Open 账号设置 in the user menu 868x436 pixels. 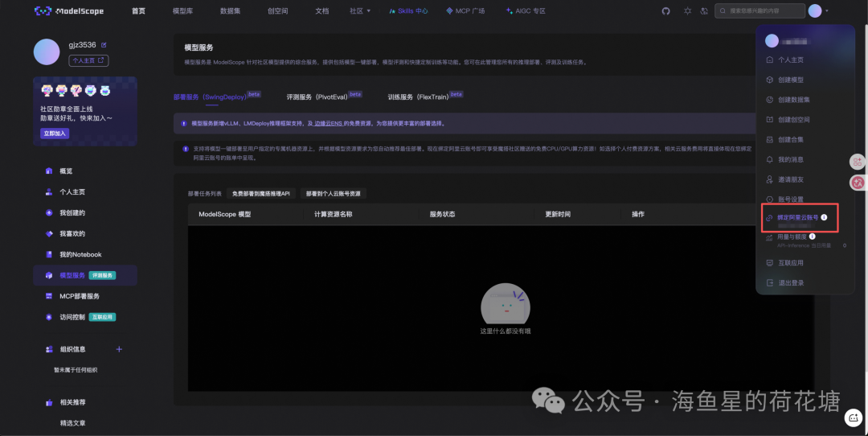point(791,199)
